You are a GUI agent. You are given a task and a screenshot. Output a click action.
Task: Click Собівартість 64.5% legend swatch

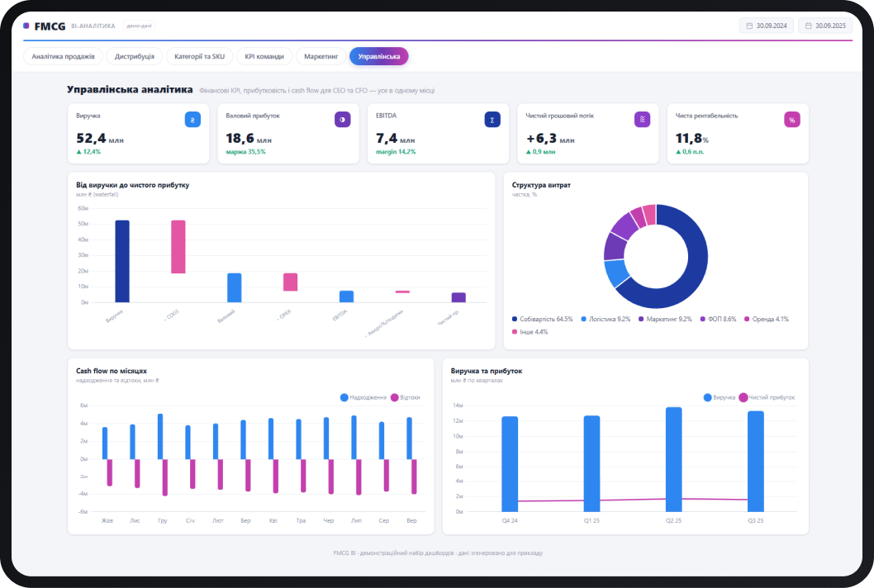coord(515,319)
